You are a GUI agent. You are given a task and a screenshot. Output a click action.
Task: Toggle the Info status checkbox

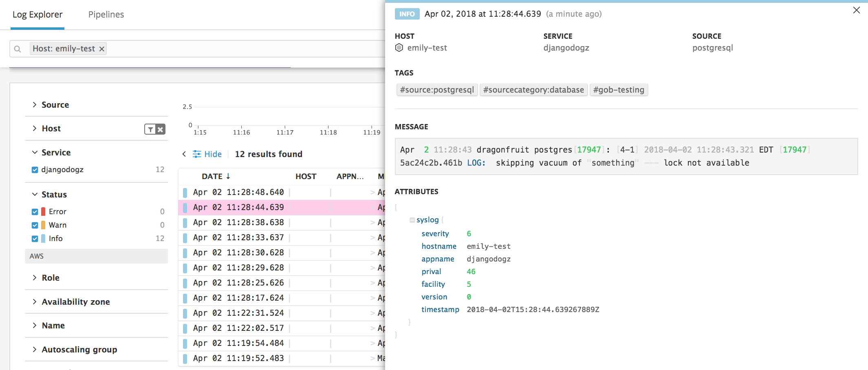click(x=35, y=238)
